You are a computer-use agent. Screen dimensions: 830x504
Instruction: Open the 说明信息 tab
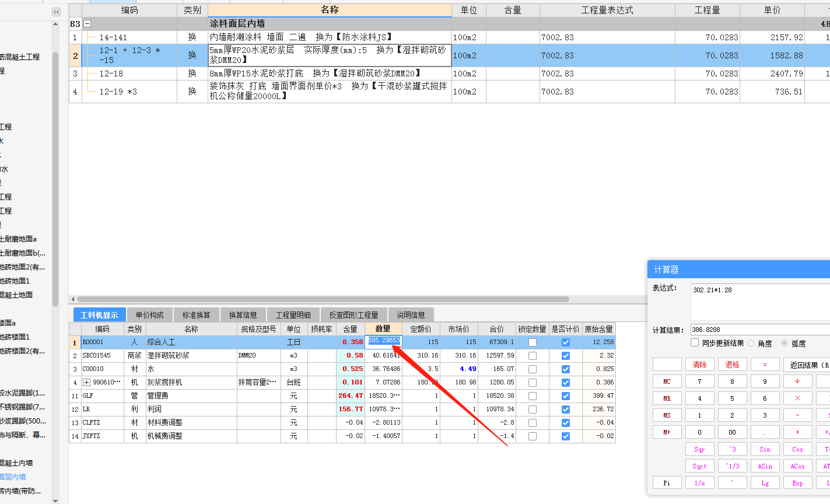pyautogui.click(x=411, y=315)
